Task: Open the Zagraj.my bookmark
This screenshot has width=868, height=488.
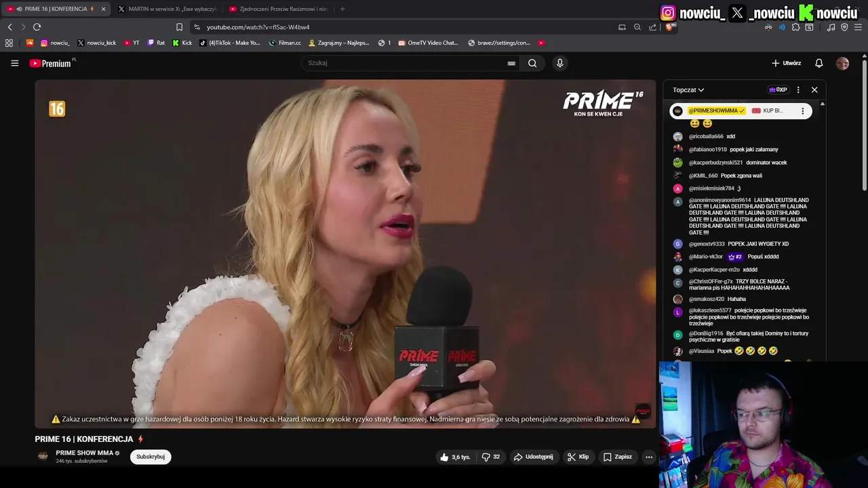Action: (338, 43)
